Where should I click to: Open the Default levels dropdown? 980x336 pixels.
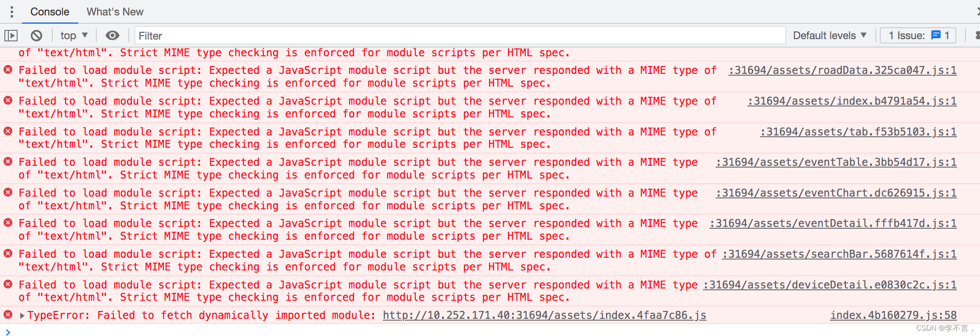coord(830,36)
